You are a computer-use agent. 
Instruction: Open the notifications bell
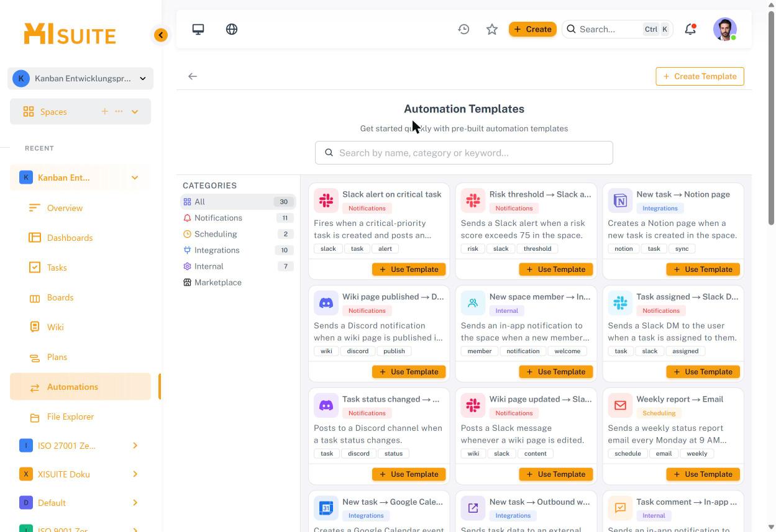690,29
